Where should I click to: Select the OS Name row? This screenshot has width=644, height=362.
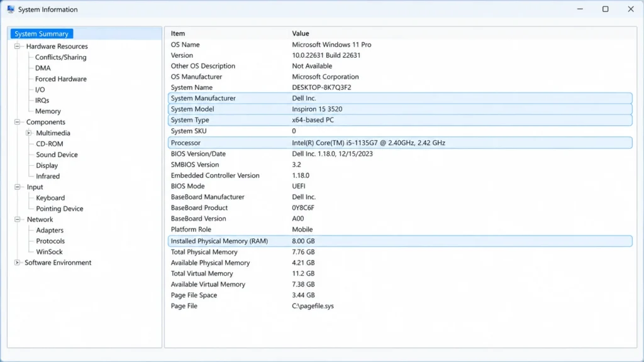tap(400, 45)
